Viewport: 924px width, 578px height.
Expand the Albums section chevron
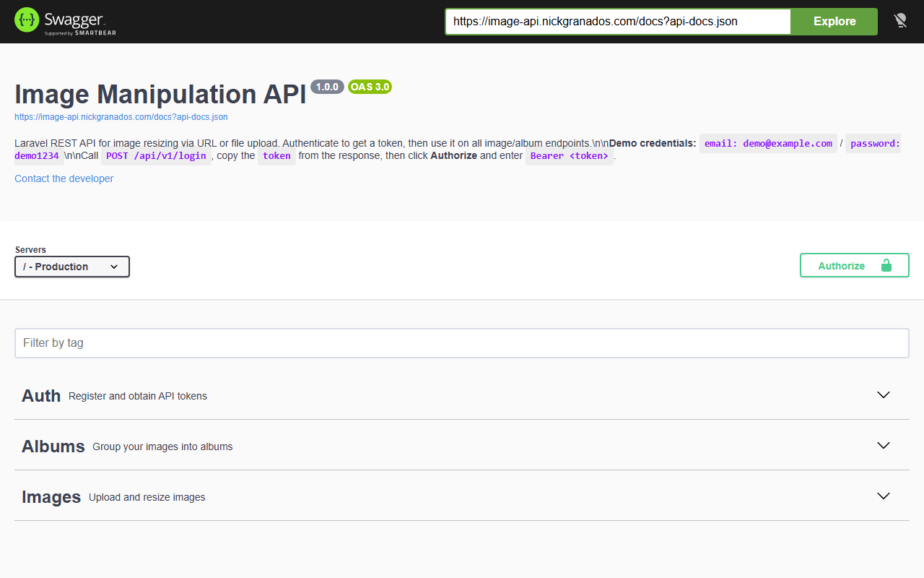(x=884, y=446)
